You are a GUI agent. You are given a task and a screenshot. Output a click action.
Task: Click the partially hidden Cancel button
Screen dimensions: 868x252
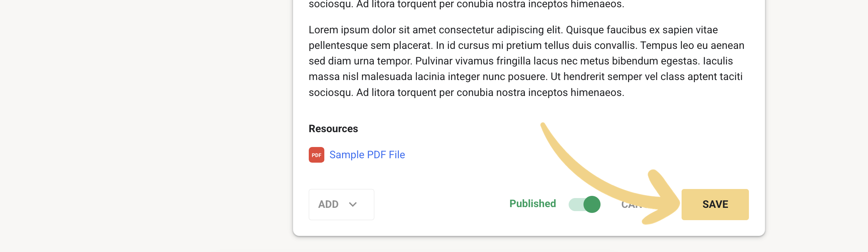tap(632, 205)
